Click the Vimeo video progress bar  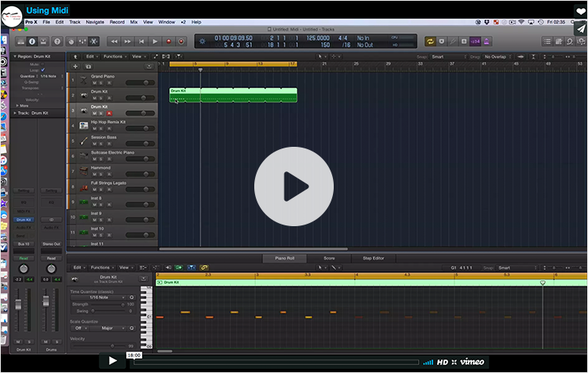click(x=276, y=362)
